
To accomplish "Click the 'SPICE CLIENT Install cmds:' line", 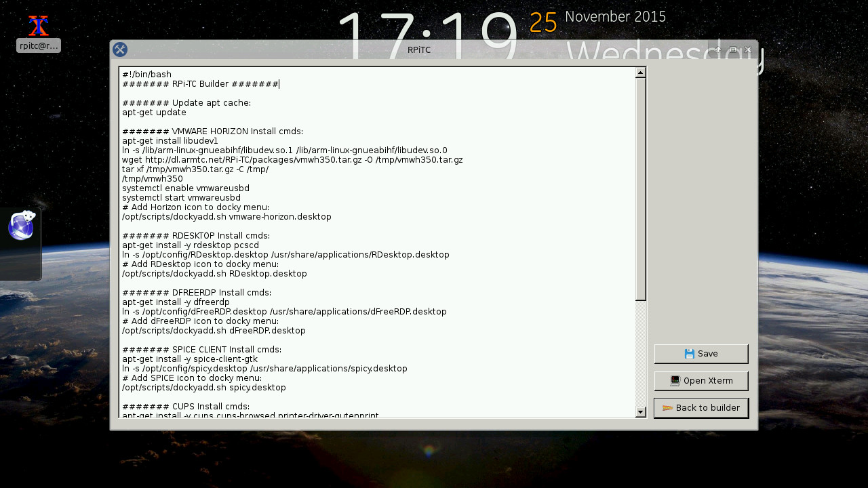I will [201, 350].
